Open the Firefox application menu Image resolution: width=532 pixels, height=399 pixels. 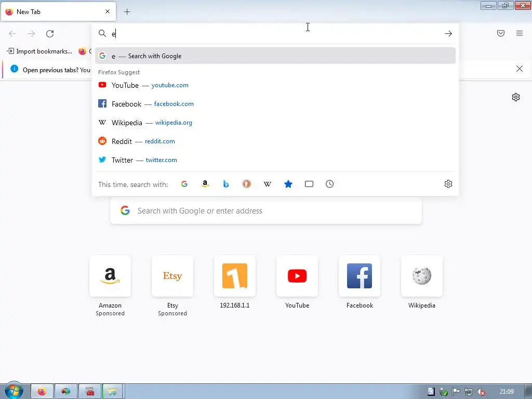(x=520, y=33)
